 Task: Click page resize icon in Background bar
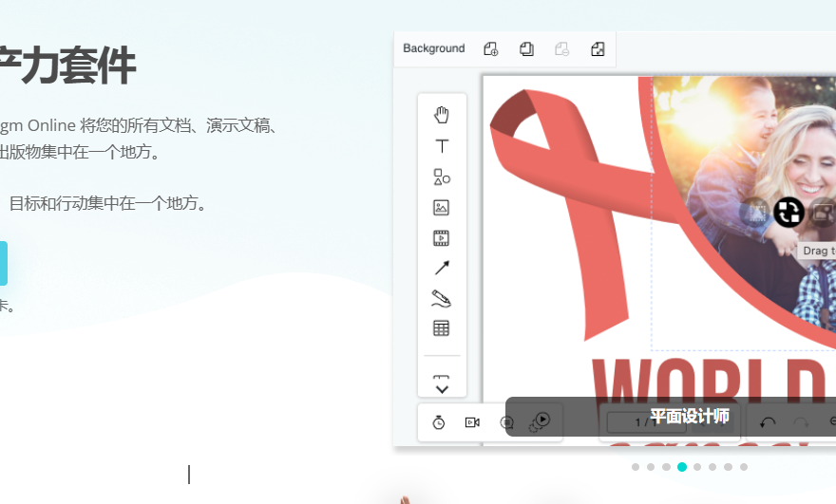pyautogui.click(x=598, y=49)
